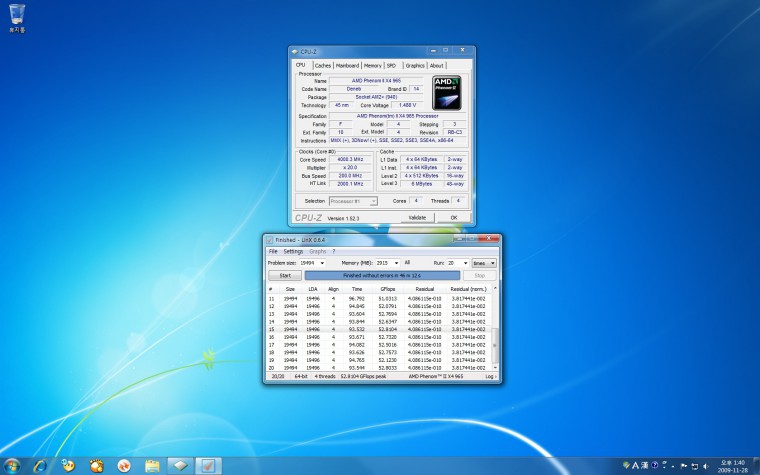Open the Windows Explorer folder taskbar icon
This screenshot has width=760, height=475.
point(152,466)
